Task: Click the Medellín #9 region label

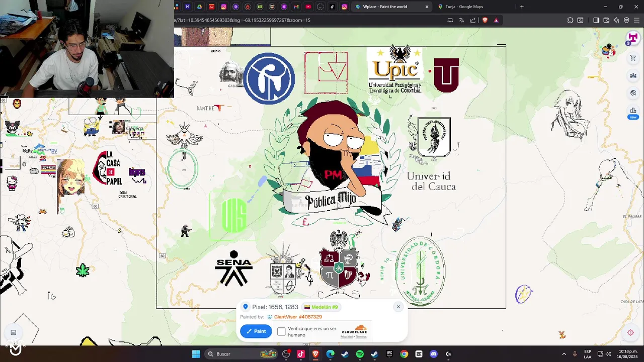Action: (321, 307)
